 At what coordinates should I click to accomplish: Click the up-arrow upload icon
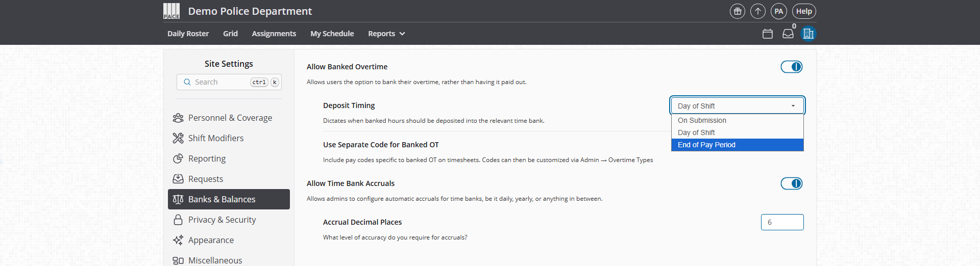(758, 11)
